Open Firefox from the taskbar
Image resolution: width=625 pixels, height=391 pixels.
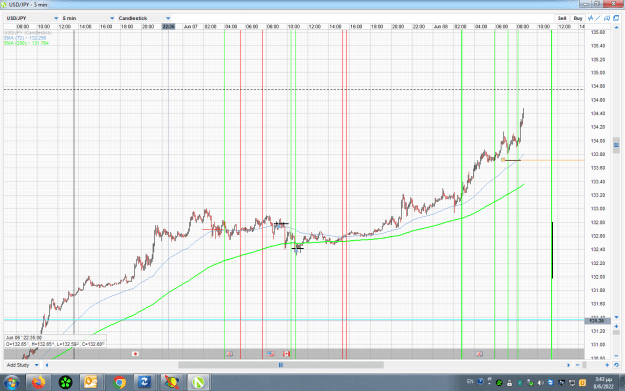(39, 383)
